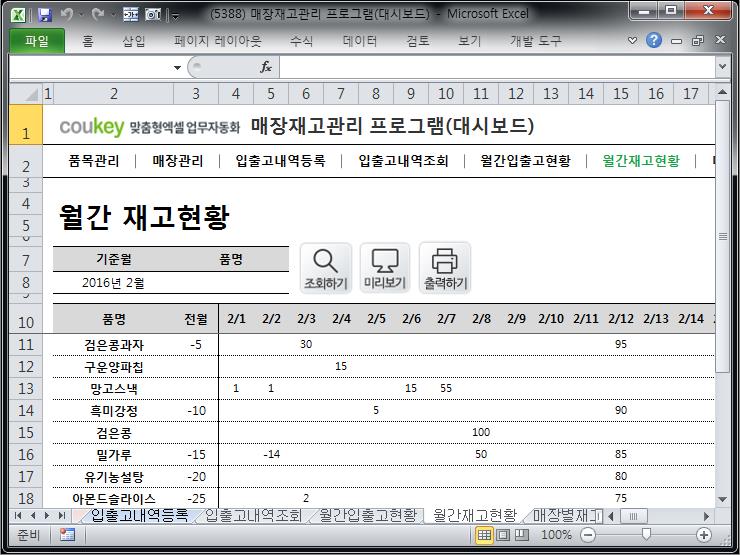Switch to 월간입출고현황 sheet tab
Screen dimensions: 740x555
pyautogui.click(x=368, y=515)
